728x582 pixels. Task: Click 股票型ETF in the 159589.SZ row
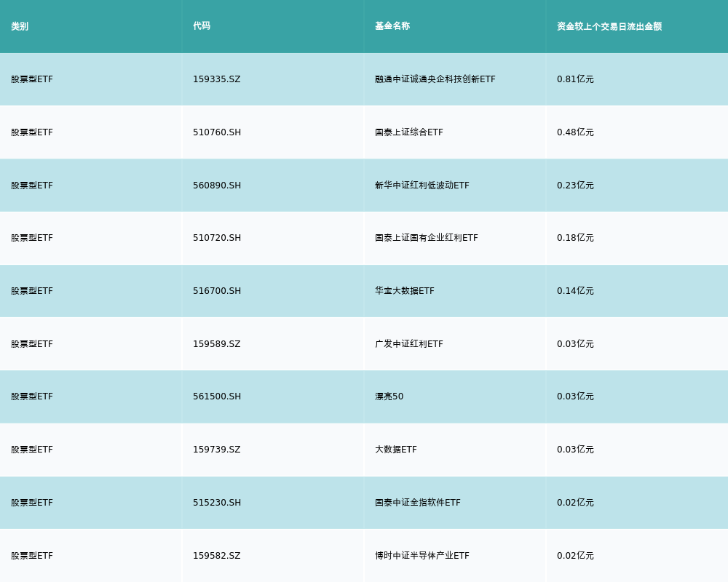[x=32, y=344]
